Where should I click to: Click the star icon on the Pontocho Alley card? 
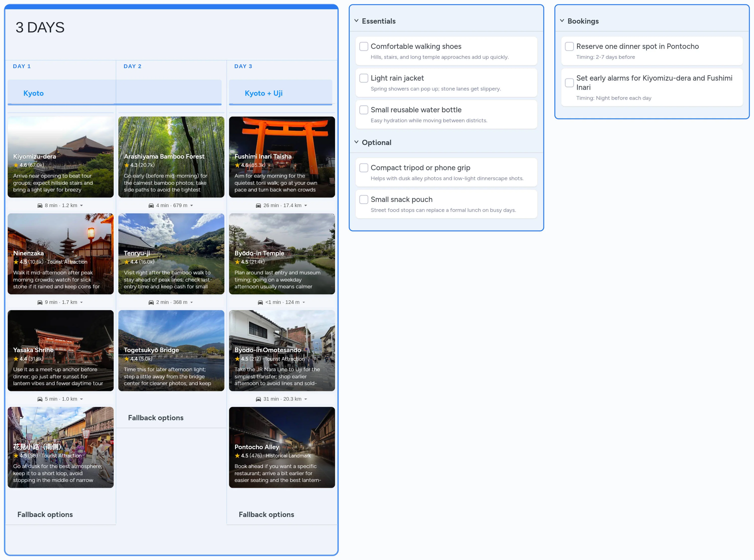(x=237, y=456)
